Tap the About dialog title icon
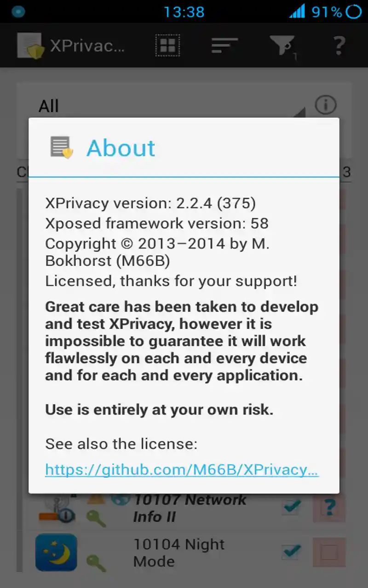368x588 pixels. 62,147
